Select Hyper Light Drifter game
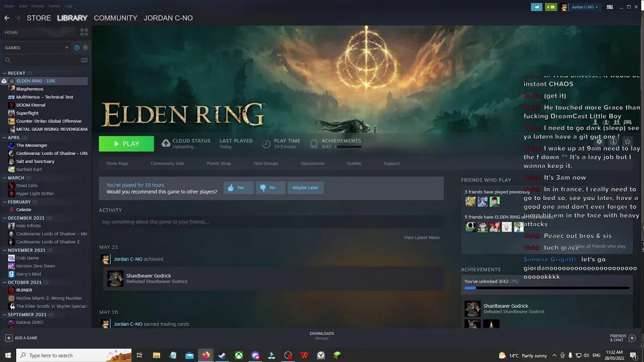This screenshot has width=644, height=362. [35, 194]
